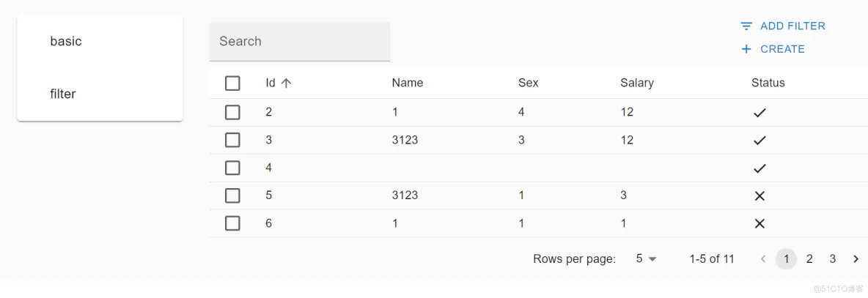Viewport: 868px width, 298px height.
Task: Click the ADD FILTER button
Action: (792, 26)
